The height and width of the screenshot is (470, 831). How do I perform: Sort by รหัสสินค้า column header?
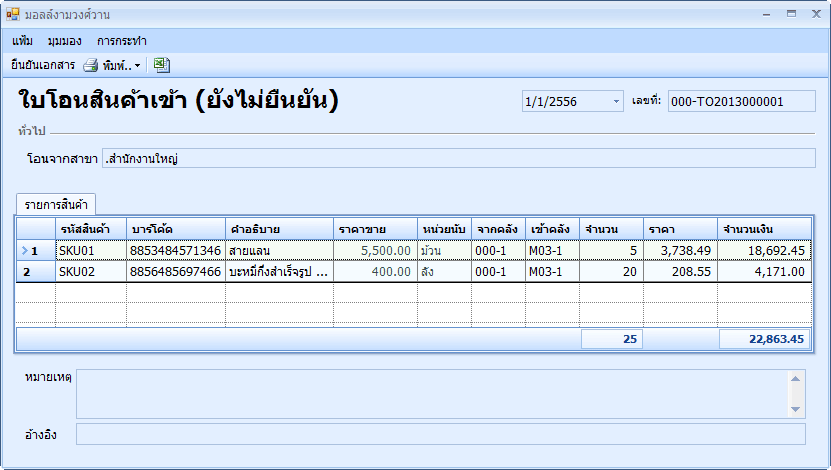(90, 229)
